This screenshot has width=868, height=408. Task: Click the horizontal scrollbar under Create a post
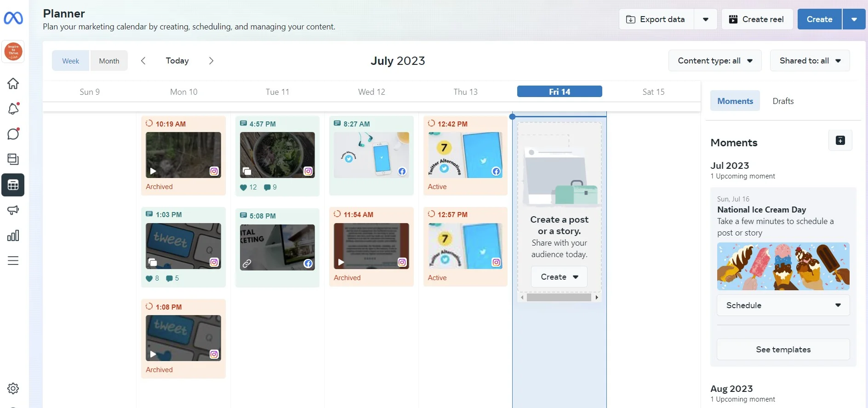coord(559,298)
